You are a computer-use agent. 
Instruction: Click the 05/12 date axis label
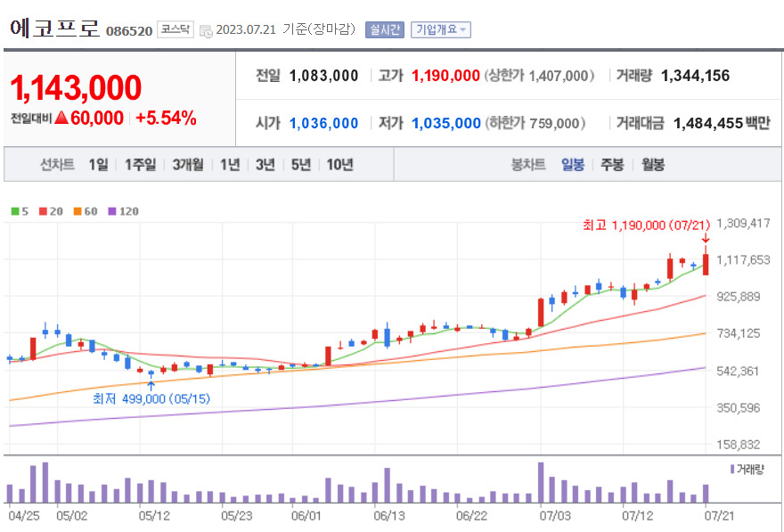tap(154, 515)
